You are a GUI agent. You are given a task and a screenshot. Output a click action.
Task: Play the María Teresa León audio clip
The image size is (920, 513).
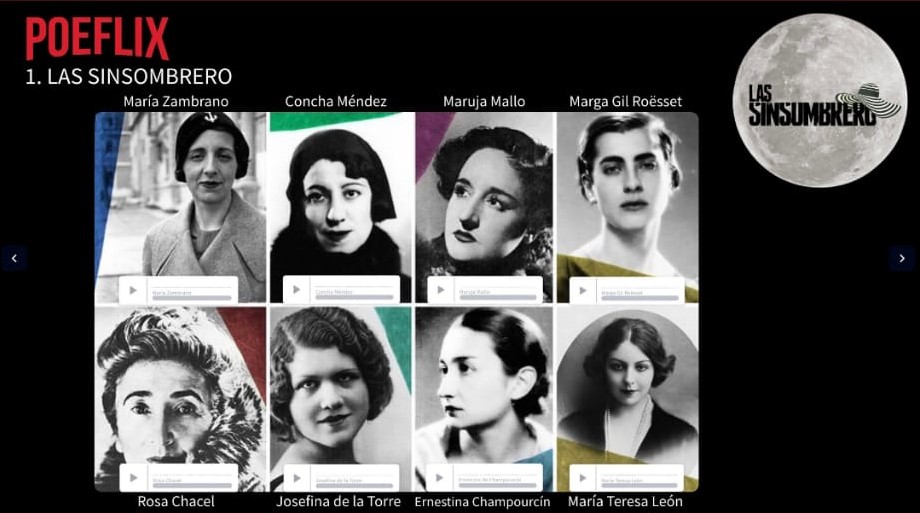coord(583,478)
